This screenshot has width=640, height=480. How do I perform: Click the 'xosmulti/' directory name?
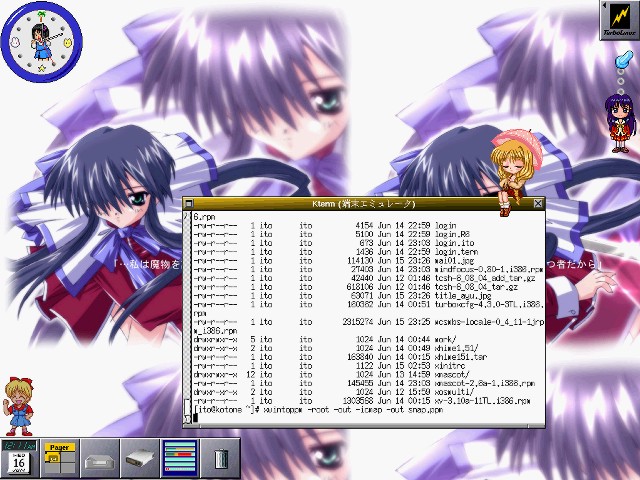455,392
